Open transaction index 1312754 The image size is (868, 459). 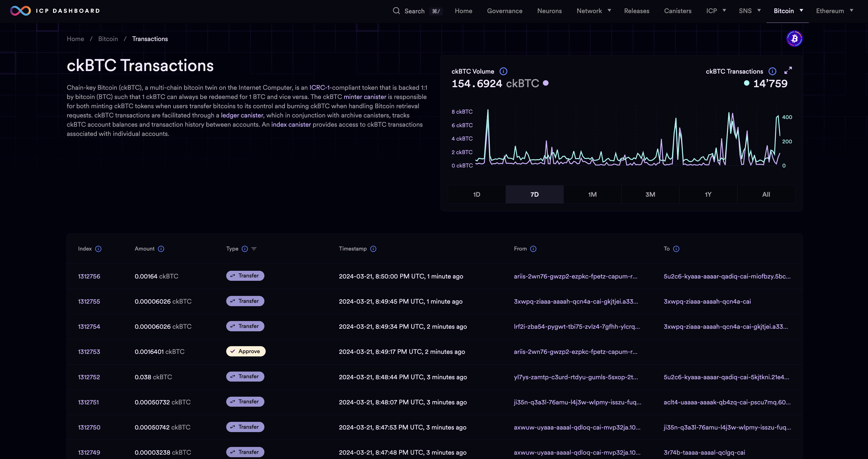click(89, 326)
